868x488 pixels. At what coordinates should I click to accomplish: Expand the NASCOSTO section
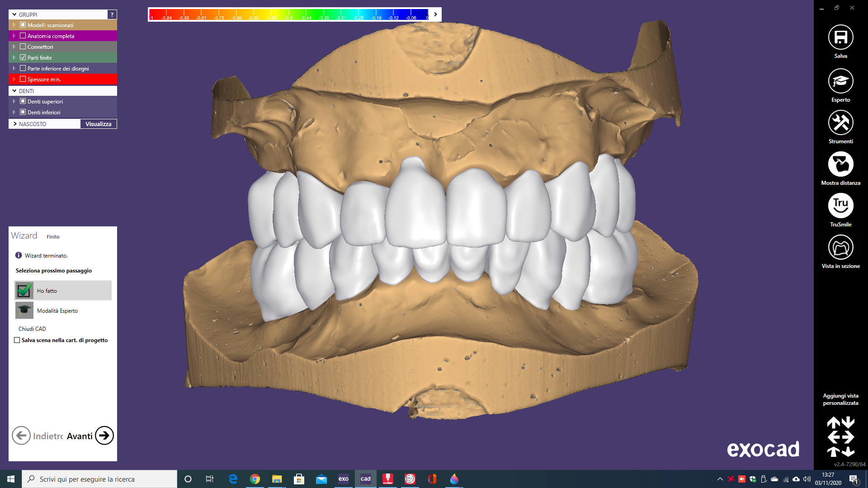15,124
